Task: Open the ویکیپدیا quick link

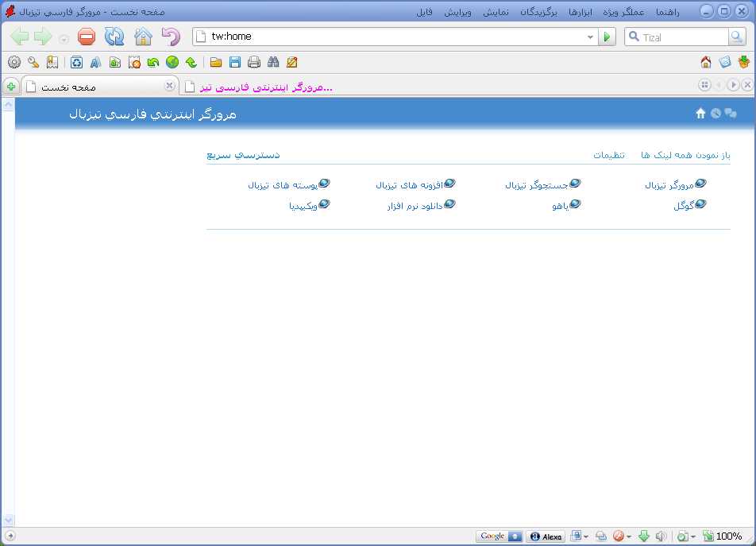Action: point(310,206)
